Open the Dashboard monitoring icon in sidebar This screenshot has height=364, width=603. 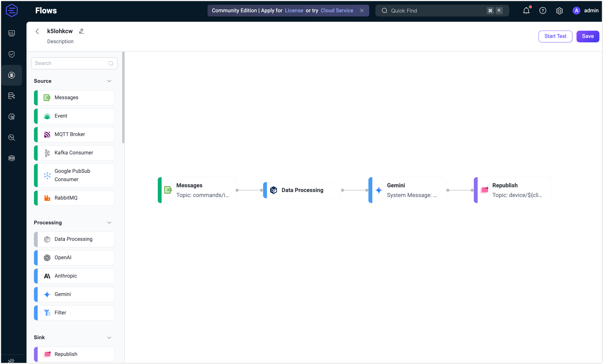12,33
